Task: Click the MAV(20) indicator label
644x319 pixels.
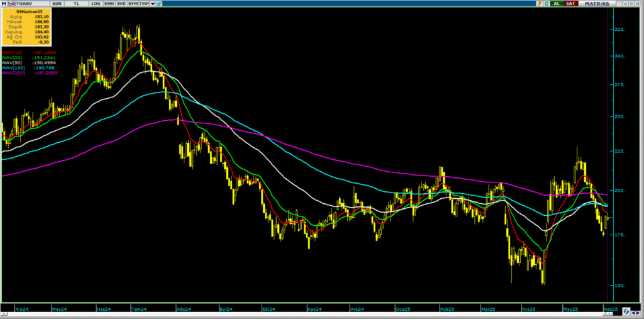Action: 13,57
